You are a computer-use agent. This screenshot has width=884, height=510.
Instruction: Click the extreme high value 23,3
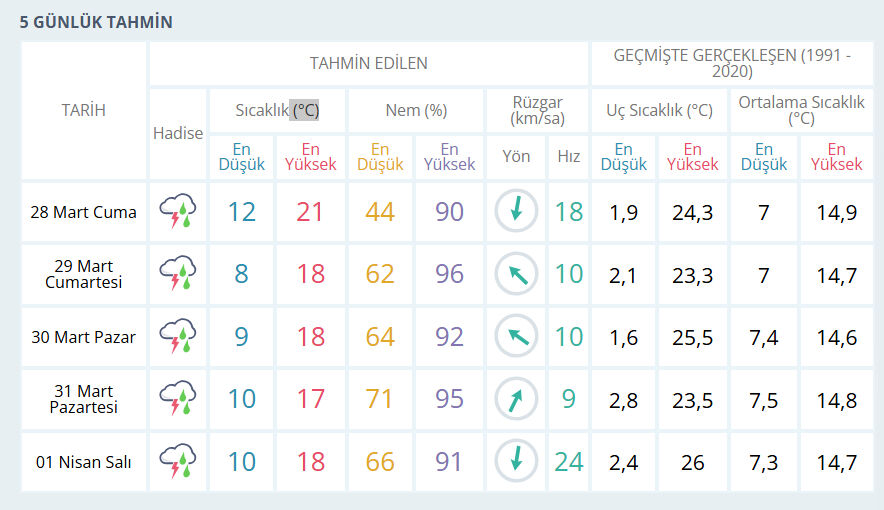pos(692,276)
